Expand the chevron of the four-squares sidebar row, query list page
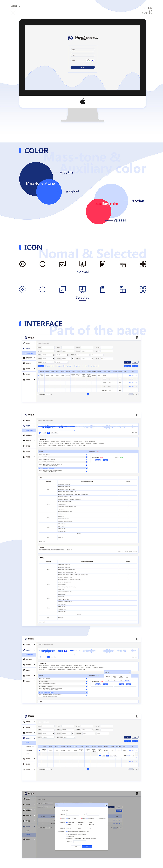Screen dimensions: 163x868 click(x=35, y=380)
